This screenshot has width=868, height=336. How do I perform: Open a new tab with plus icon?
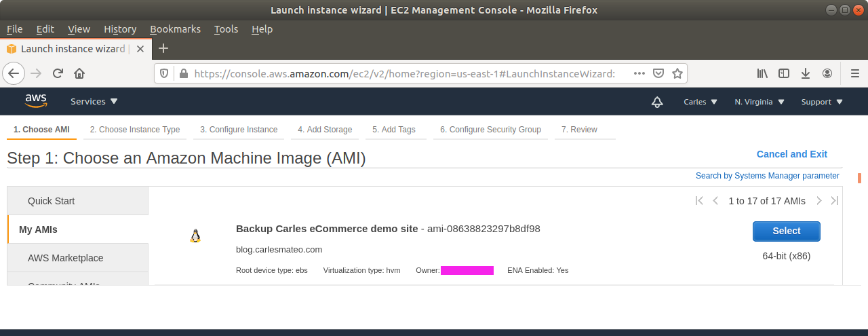click(x=163, y=48)
